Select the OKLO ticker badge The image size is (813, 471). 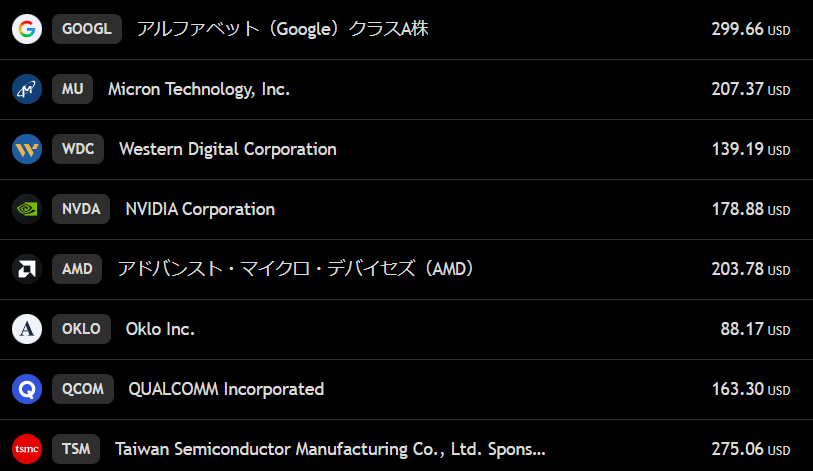coord(81,329)
